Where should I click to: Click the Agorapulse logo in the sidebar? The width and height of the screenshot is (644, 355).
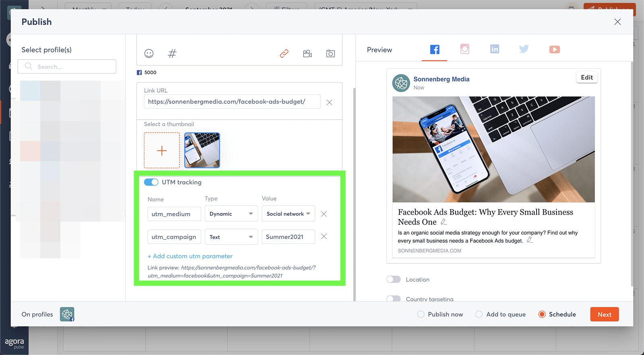pos(14,343)
